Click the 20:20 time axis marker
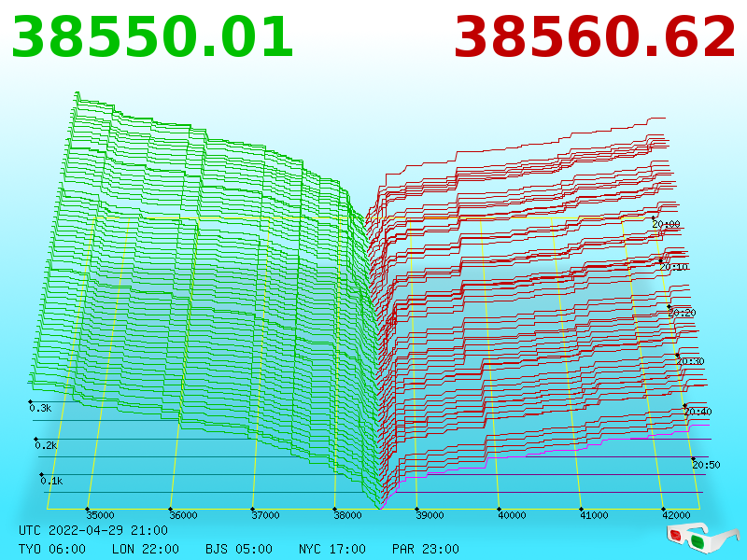Screen dimensions: 747x560 [x=682, y=313]
